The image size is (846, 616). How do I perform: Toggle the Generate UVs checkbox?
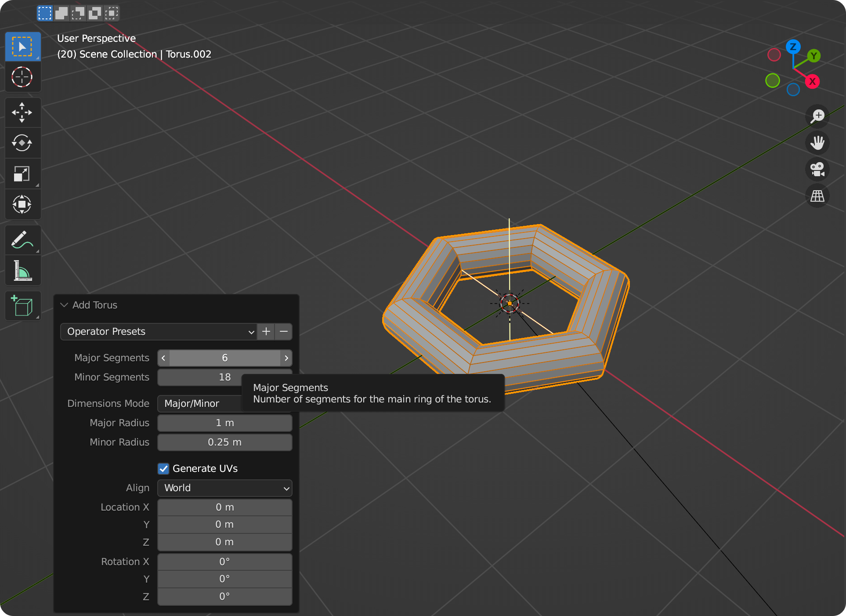click(x=163, y=469)
